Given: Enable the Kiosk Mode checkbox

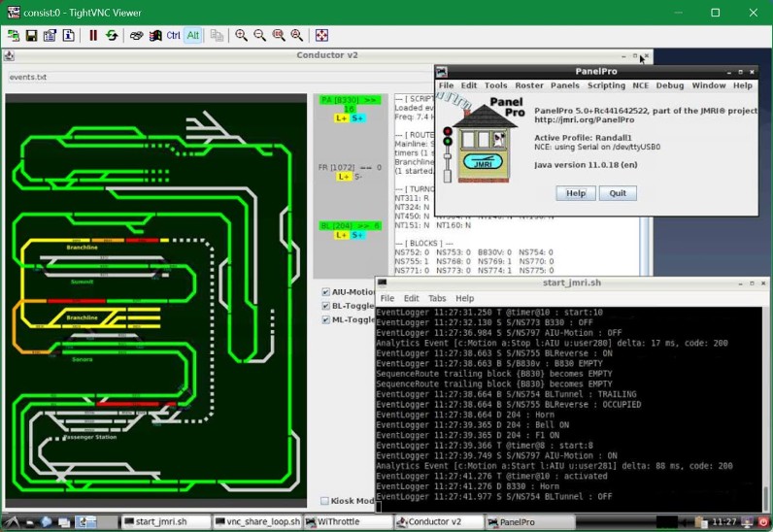Looking at the screenshot, I should [325, 501].
